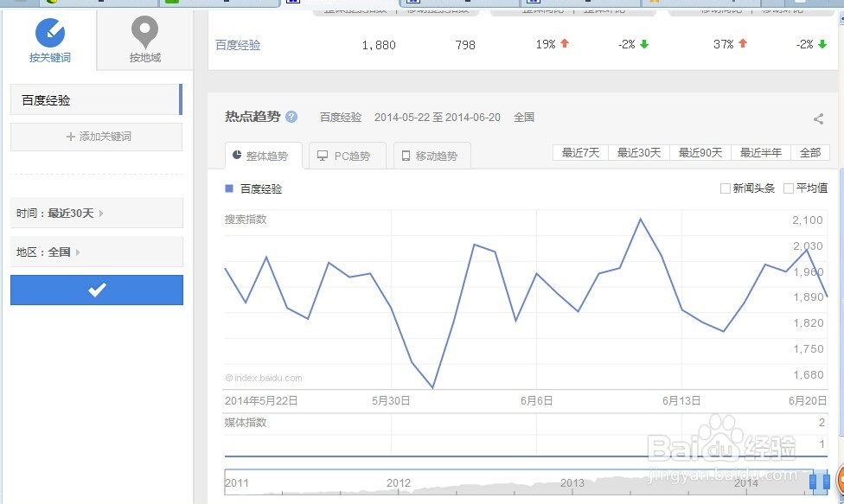Click the 798 mobile search index value
The image size is (844, 504).
(465, 45)
